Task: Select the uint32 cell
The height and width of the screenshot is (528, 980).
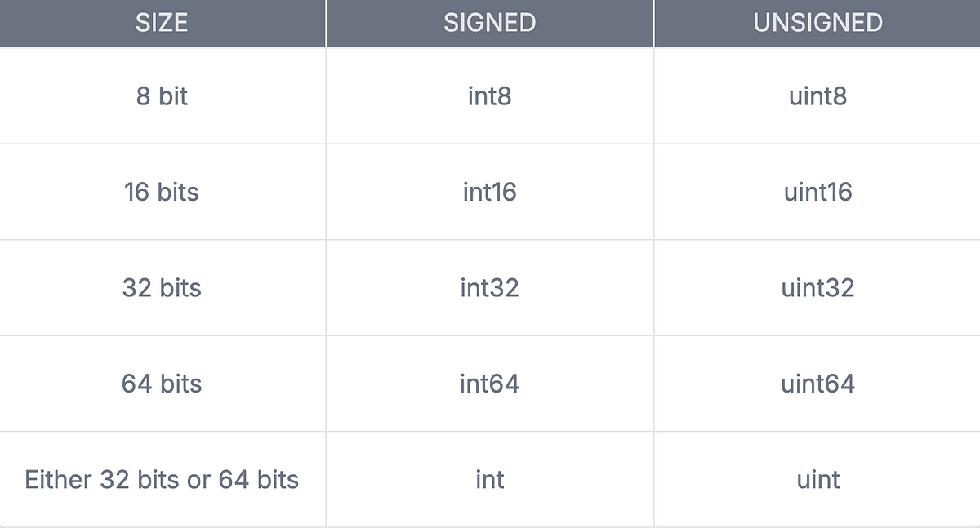Action: (x=817, y=287)
